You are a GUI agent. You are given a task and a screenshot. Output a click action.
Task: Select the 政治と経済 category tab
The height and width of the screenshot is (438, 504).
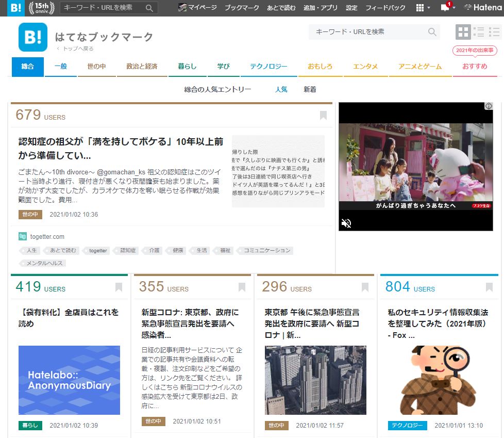(142, 67)
